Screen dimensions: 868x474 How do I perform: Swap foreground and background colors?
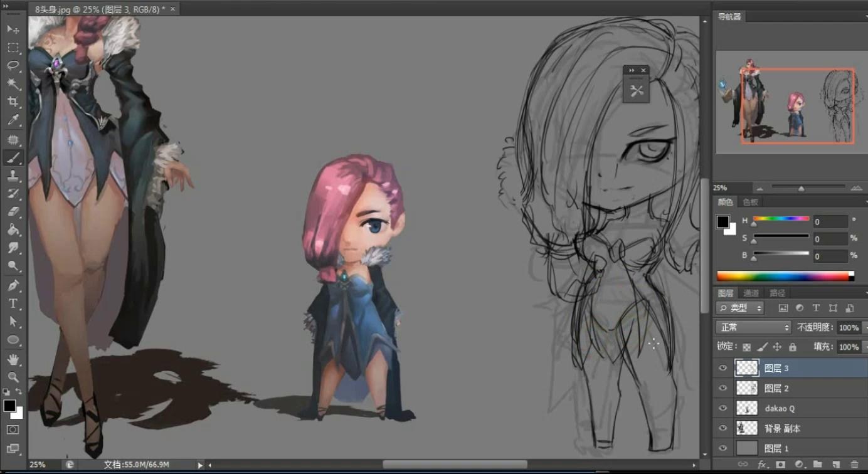(x=19, y=392)
